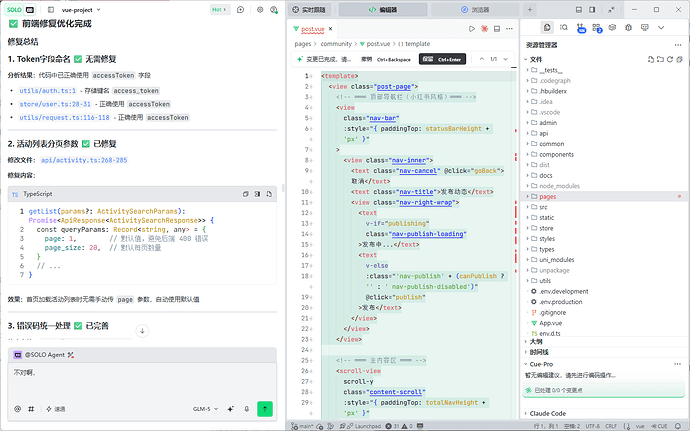Image resolution: width=690 pixels, height=431 pixels.
Task: Go to next change arrow
Action: pyautogui.click(x=506, y=59)
